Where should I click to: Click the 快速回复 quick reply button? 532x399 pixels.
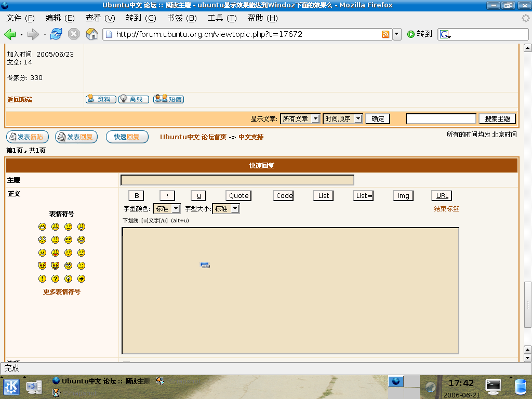[x=127, y=137]
